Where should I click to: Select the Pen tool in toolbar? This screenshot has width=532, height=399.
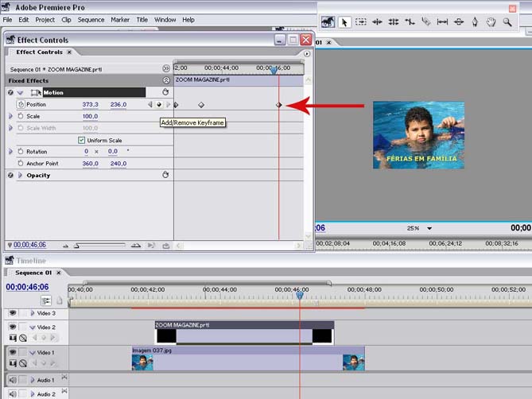point(475,22)
